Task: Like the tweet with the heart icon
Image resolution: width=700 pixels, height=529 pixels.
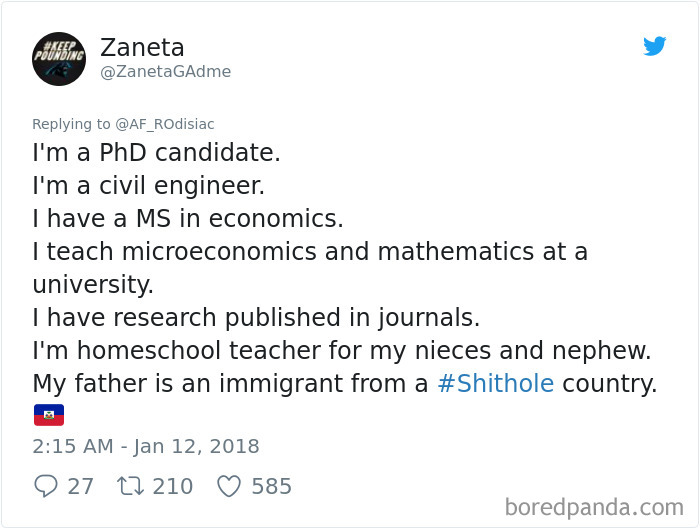Action: [229, 486]
